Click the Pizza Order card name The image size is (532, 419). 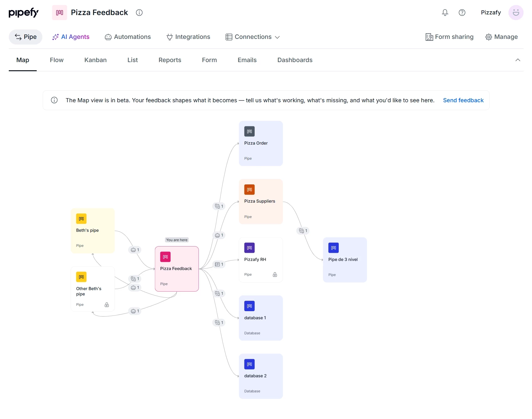[256, 143]
